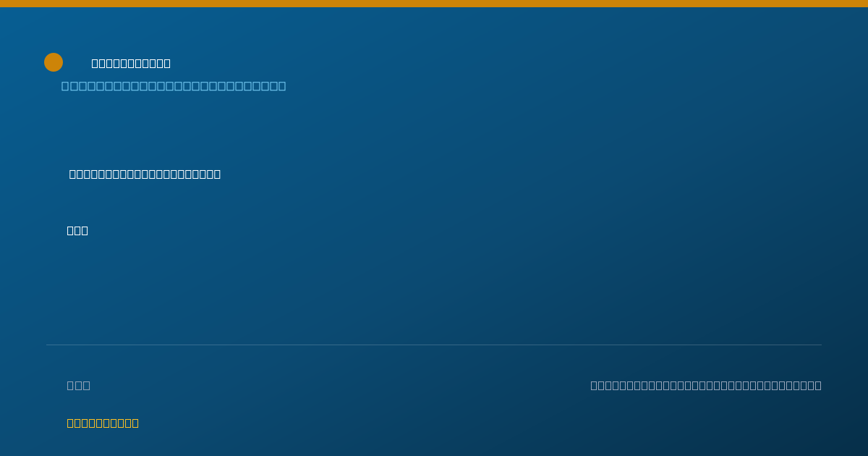Click the long gray footer text line
Viewport: 868px width, 456px height.
pos(706,385)
